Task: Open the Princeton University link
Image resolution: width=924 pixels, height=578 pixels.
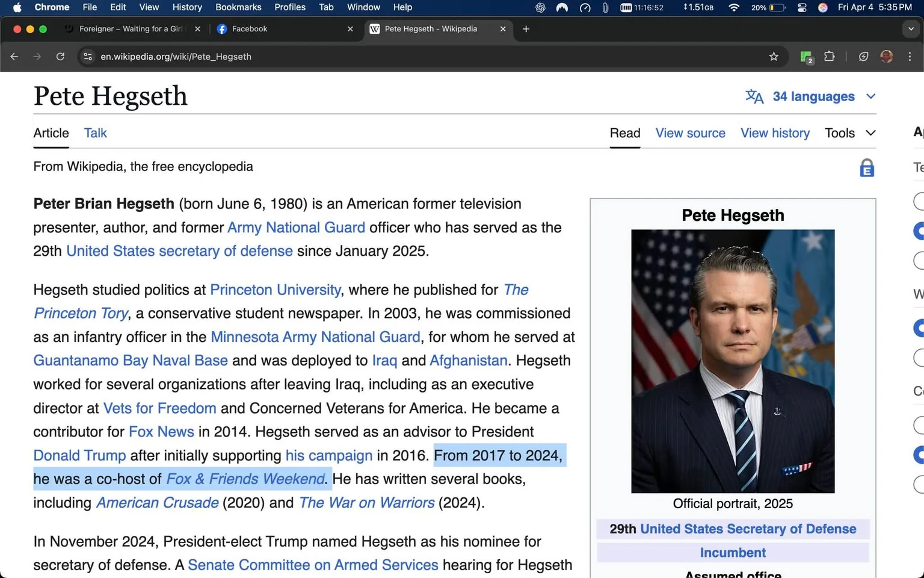Action: pos(275,290)
